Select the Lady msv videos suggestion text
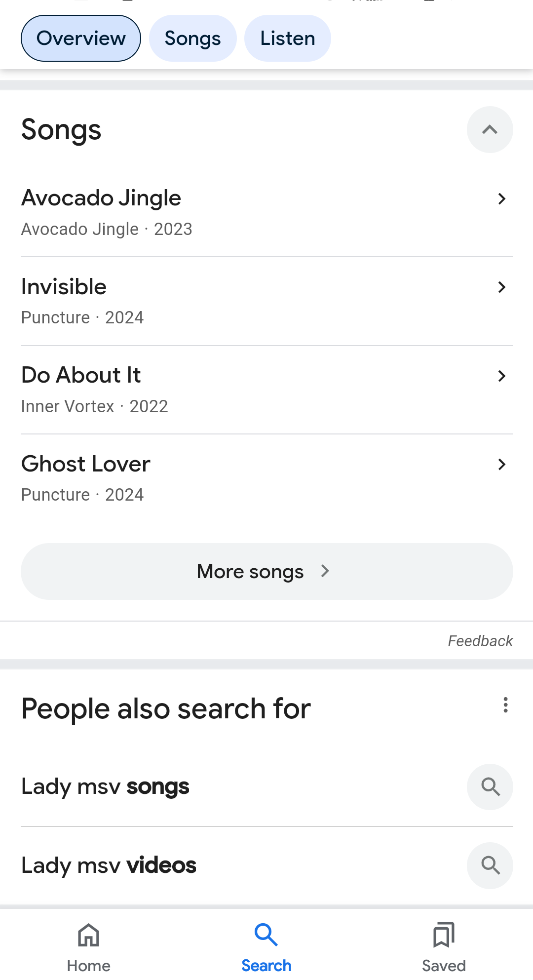This screenshot has height=980, width=533. point(109,865)
